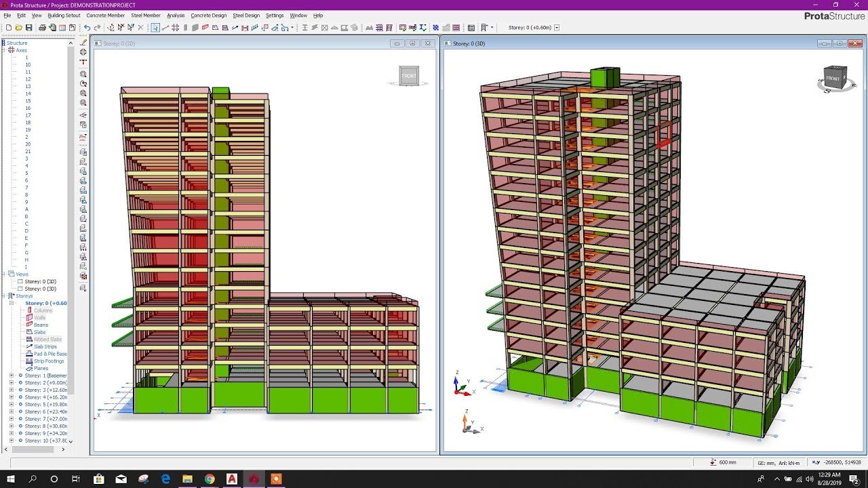Open the Walls tool in Structure tree
The image size is (868, 488).
point(41,317)
